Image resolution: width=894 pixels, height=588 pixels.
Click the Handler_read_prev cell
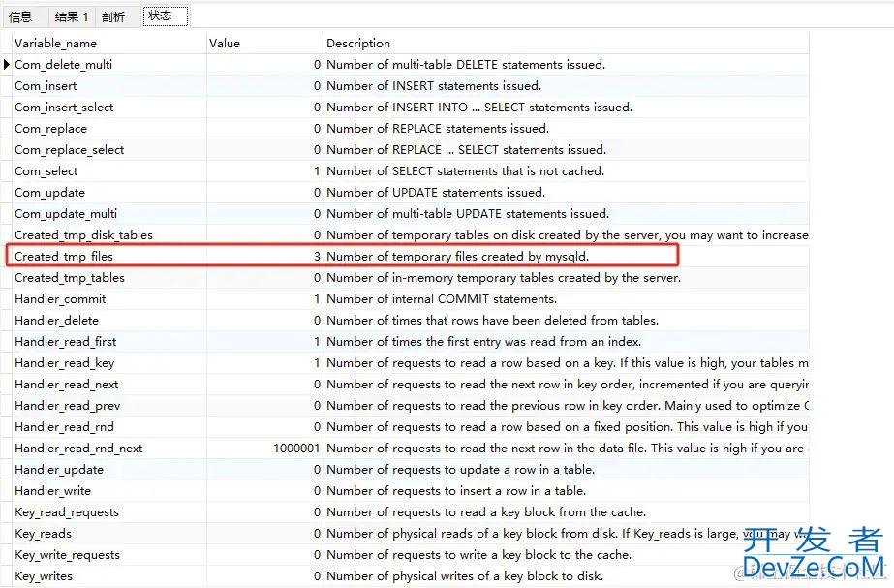point(108,406)
